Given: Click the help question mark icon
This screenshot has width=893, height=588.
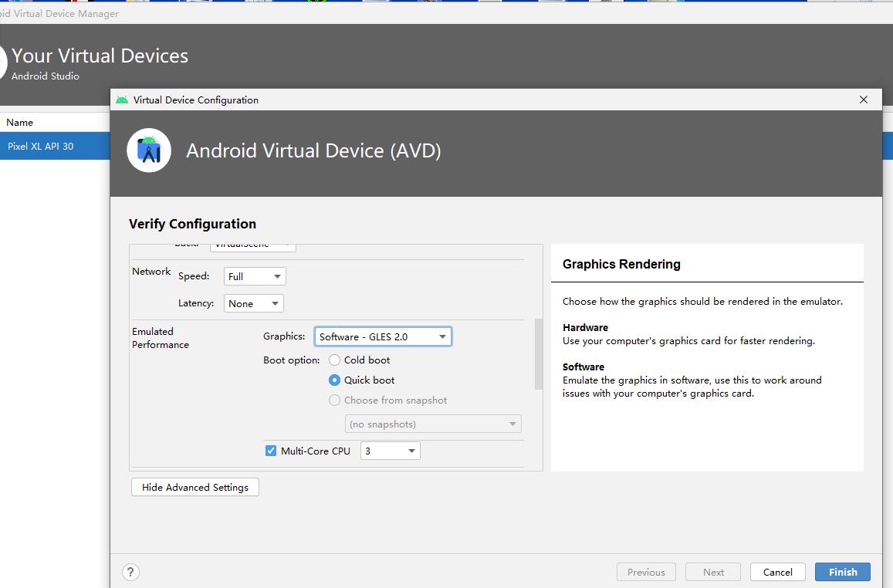Looking at the screenshot, I should tap(130, 572).
